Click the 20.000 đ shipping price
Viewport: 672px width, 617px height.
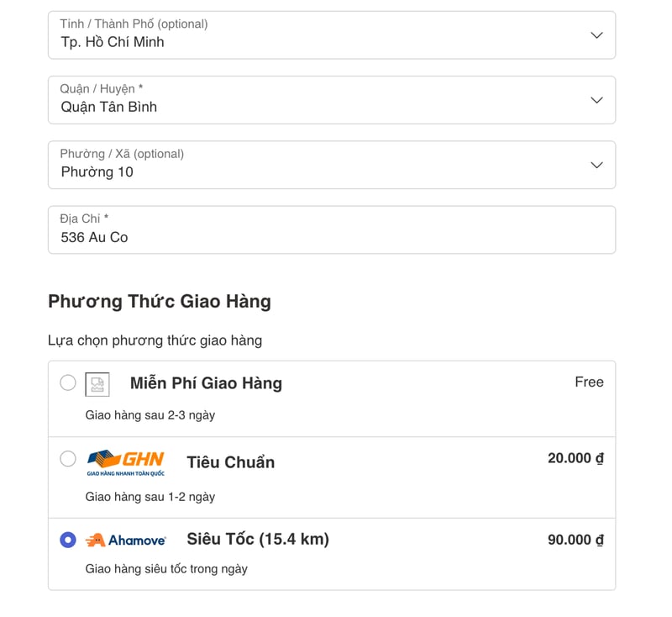575,458
